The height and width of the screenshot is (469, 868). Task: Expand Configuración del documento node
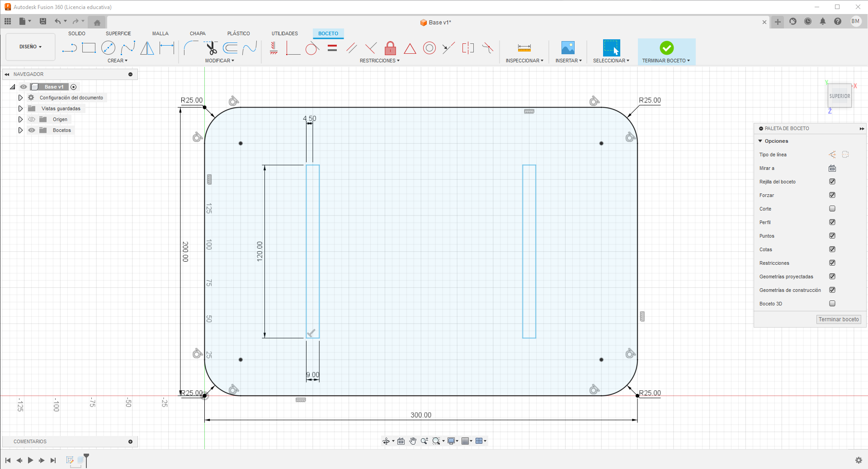pos(20,98)
